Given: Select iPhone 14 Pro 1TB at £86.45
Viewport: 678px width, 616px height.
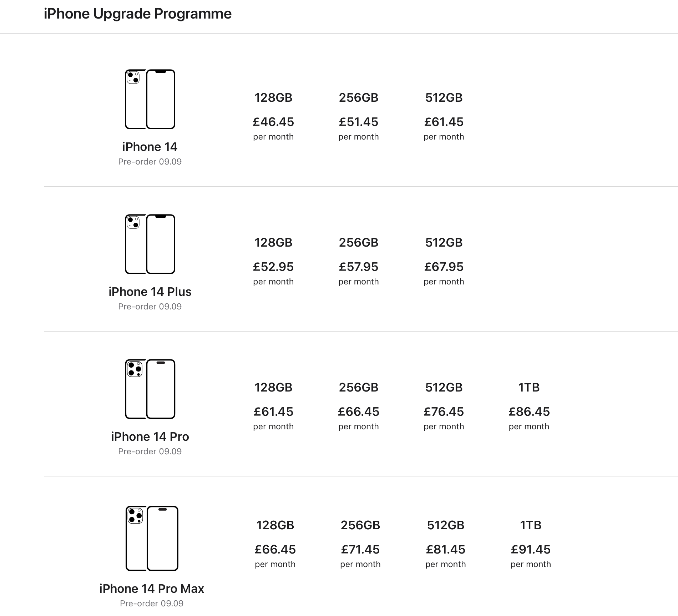Looking at the screenshot, I should coord(529,406).
